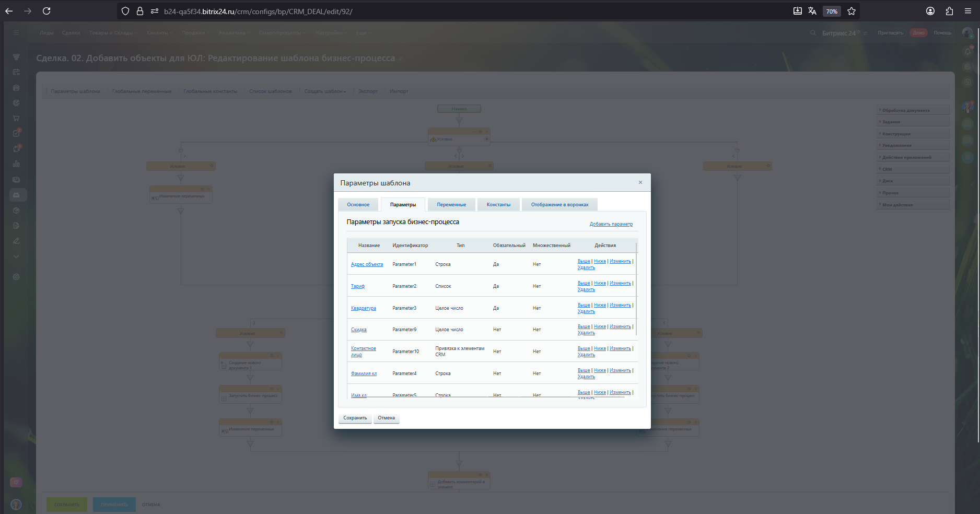Open the Адрес объекта parameter link

[x=367, y=264]
